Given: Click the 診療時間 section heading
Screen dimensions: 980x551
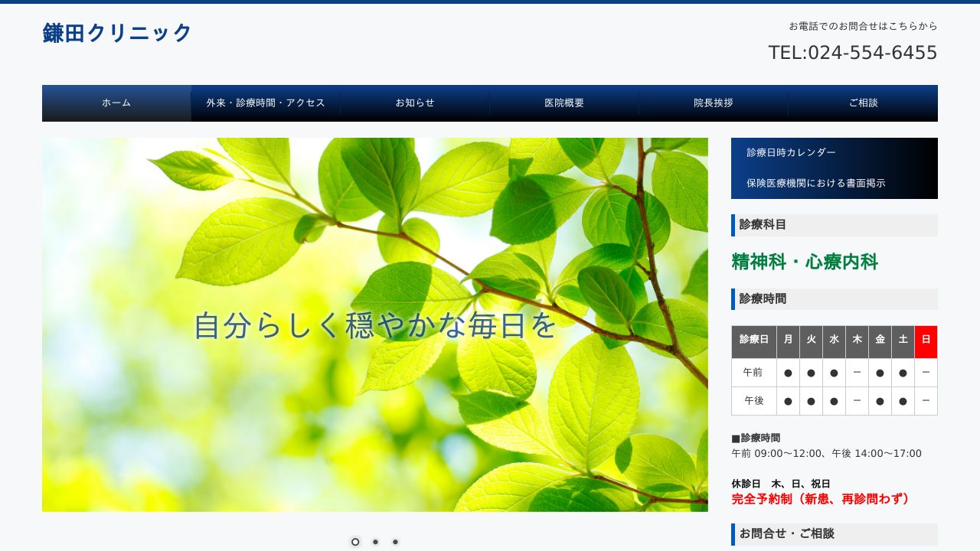Looking at the screenshot, I should click(x=762, y=299).
